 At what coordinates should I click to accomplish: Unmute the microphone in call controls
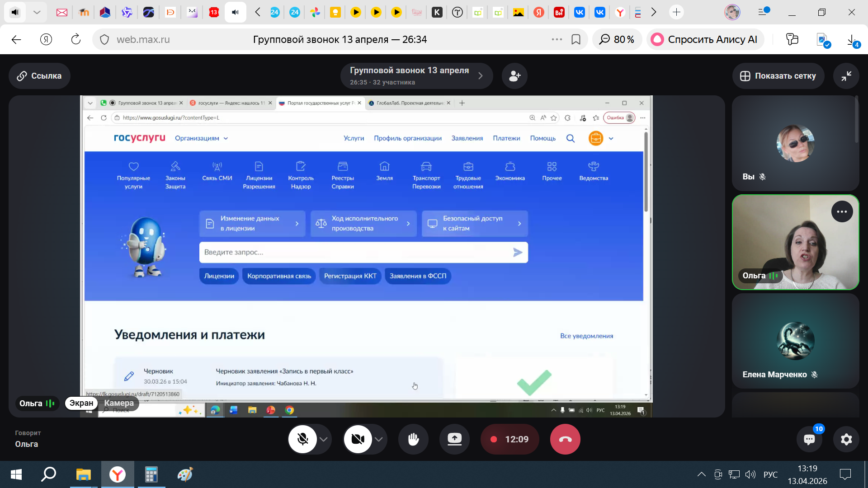[303, 439]
